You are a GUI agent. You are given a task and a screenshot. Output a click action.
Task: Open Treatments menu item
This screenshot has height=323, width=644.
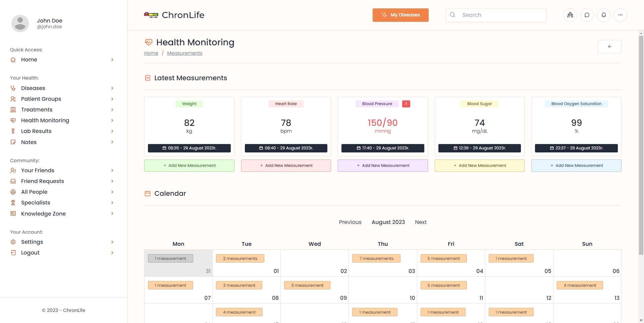62,110
